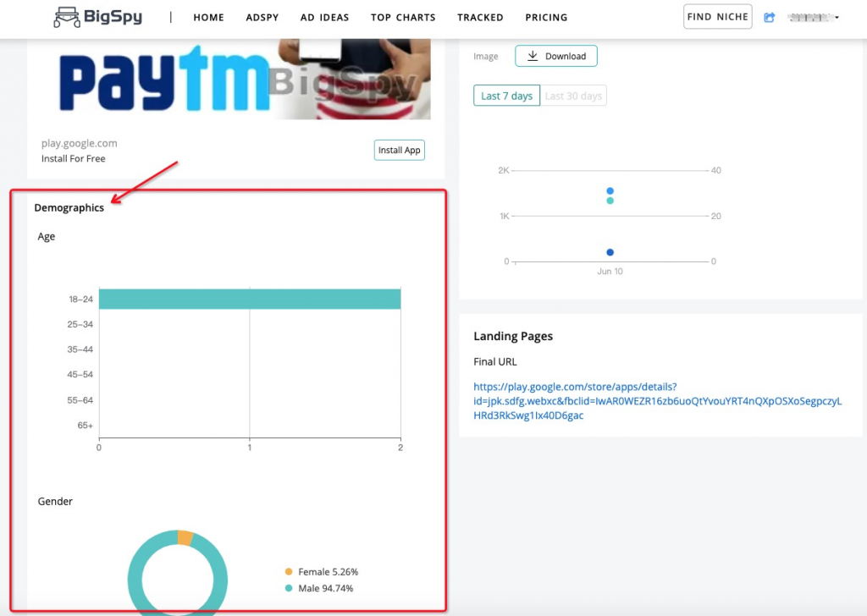Screen dimensions: 867x616
Task: Open the Final URL Google Play link
Action: pyautogui.click(x=657, y=401)
